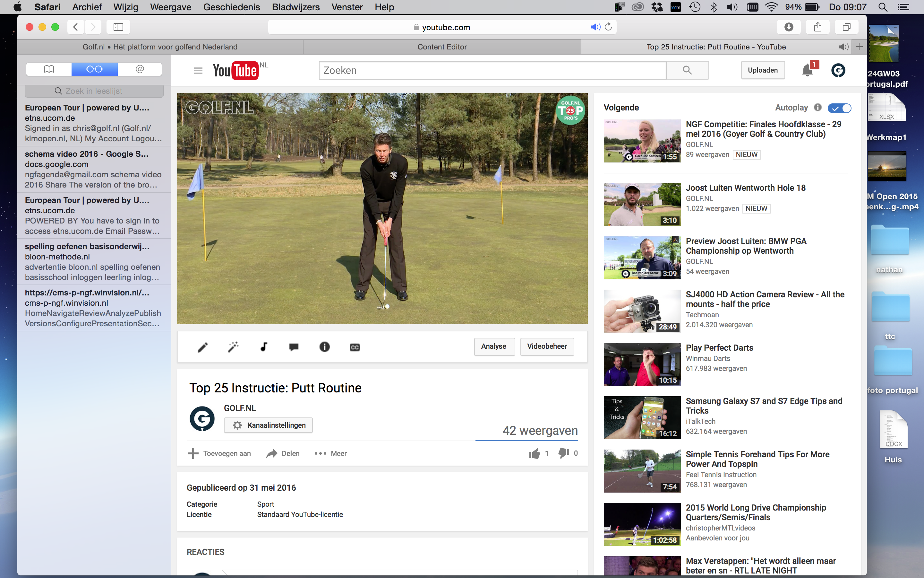
Task: Open the Venster menu
Action: 347,7
